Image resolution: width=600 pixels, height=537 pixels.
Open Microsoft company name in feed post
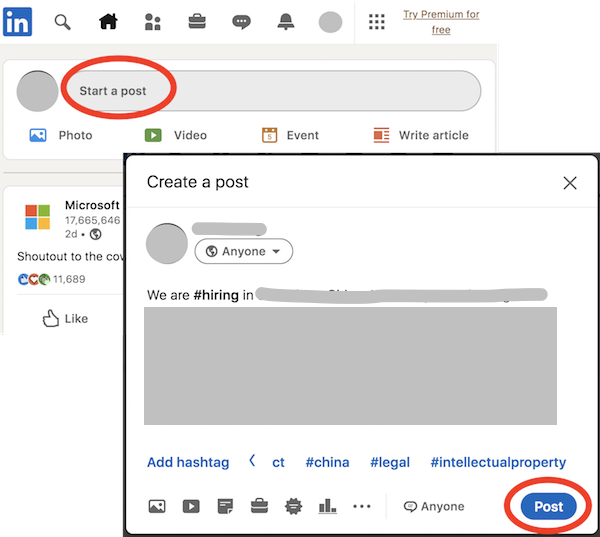(92, 205)
